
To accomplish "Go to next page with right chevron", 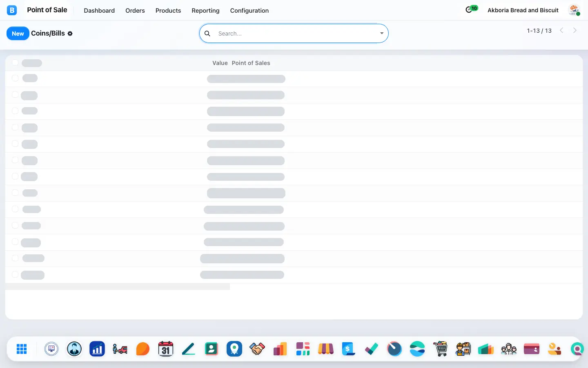I will (x=575, y=30).
